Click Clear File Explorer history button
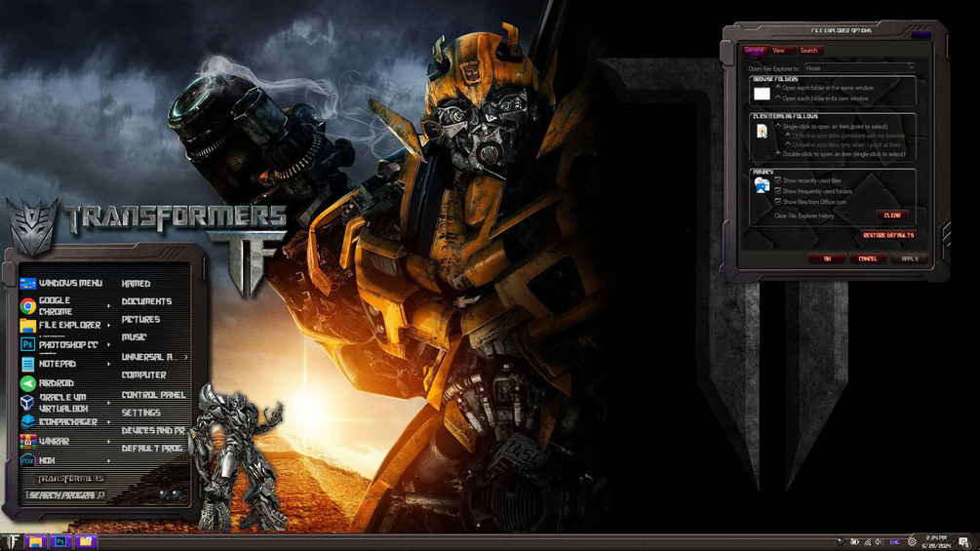This screenshot has width=980, height=551. pos(892,215)
